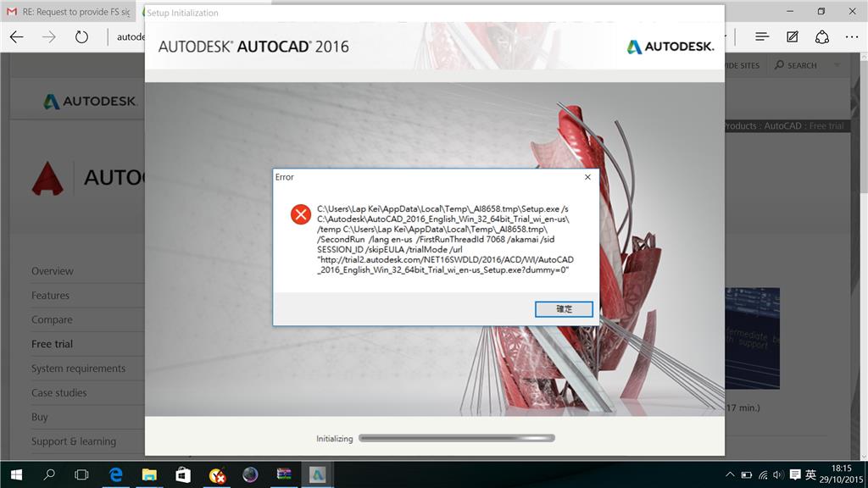Viewport: 868px width, 488px height.
Task: Open the Edge Share icon
Action: click(822, 37)
